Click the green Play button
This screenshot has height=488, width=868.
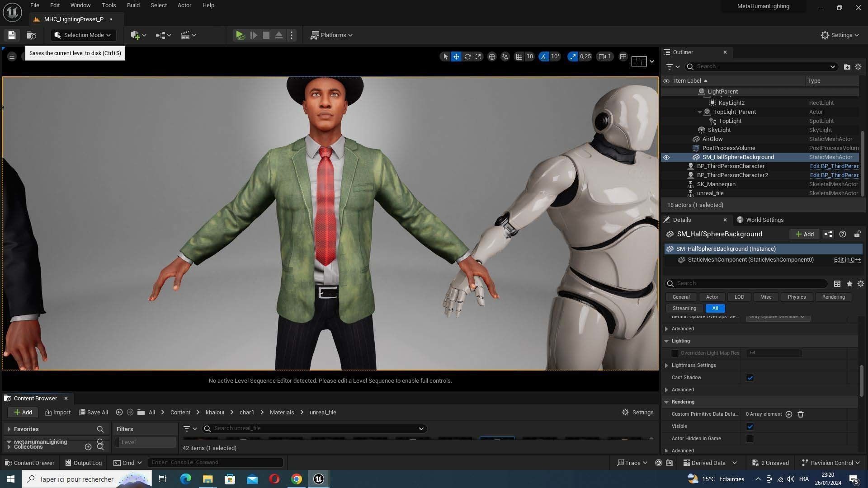point(240,35)
